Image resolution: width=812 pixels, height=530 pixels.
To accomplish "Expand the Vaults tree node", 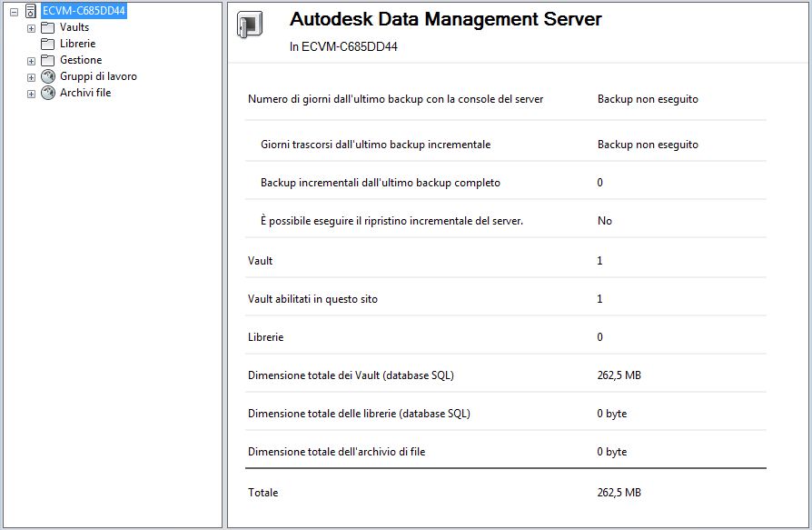I will click(31, 28).
